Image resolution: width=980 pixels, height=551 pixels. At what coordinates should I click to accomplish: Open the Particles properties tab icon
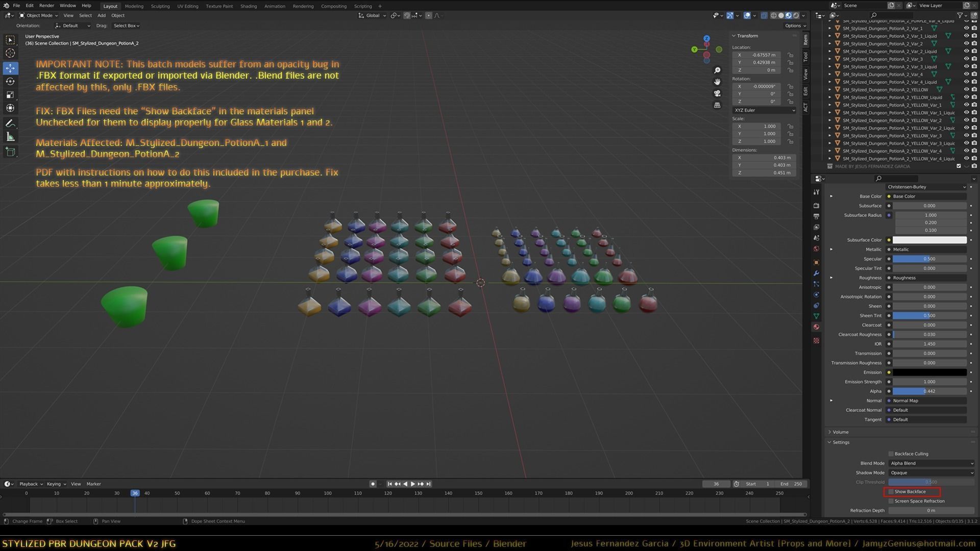pos(816,284)
